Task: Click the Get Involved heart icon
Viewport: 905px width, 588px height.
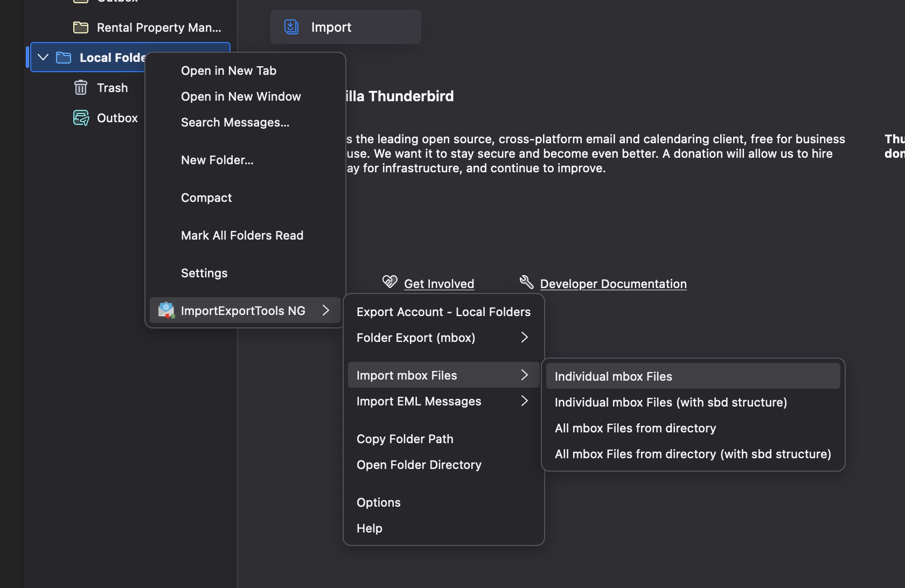Action: [x=389, y=282]
